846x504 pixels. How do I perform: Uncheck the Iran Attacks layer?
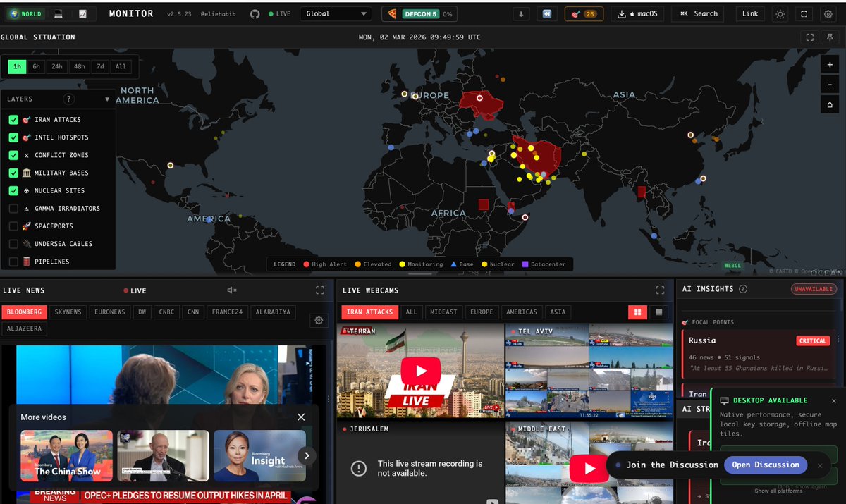(13, 120)
